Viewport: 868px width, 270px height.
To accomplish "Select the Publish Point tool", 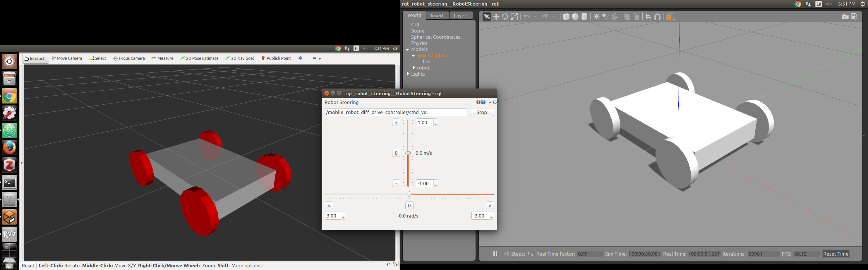I will point(276,58).
